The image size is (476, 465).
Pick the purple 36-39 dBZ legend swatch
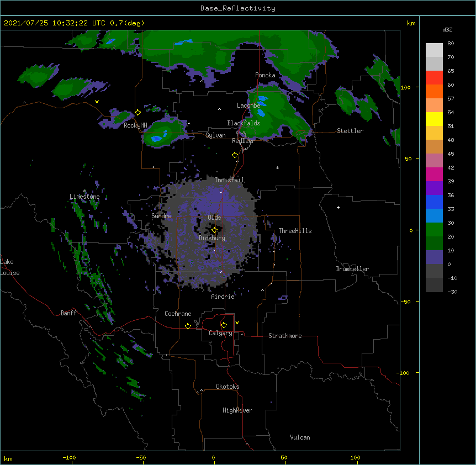[x=434, y=188]
